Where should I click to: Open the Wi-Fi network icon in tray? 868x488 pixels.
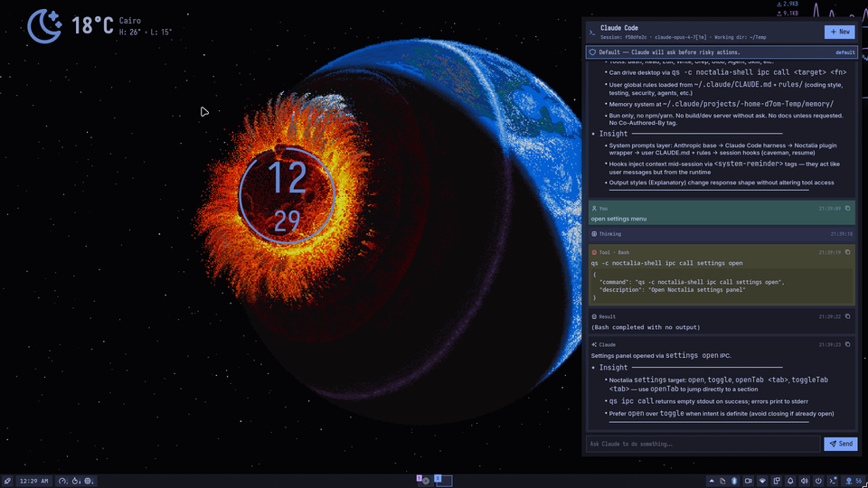tap(762, 481)
